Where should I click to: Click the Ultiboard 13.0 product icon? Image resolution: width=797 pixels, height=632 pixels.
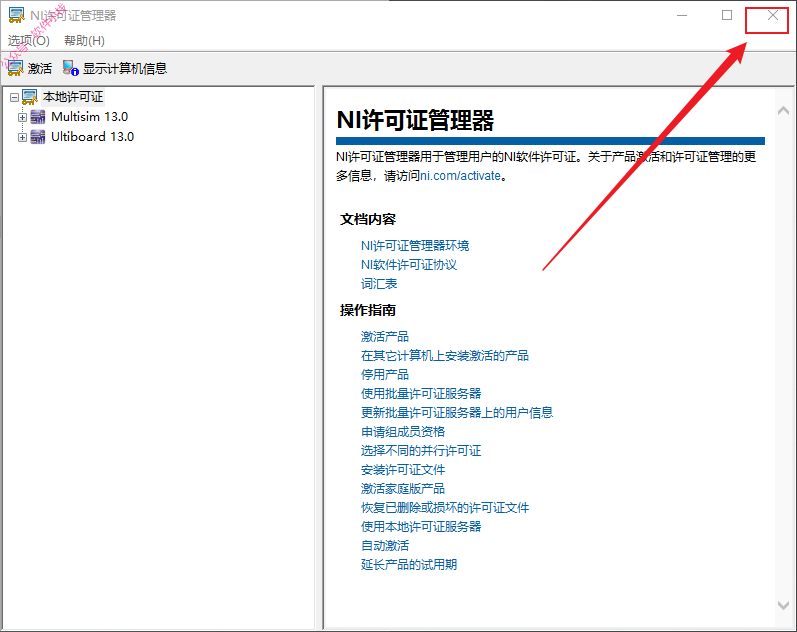38,137
